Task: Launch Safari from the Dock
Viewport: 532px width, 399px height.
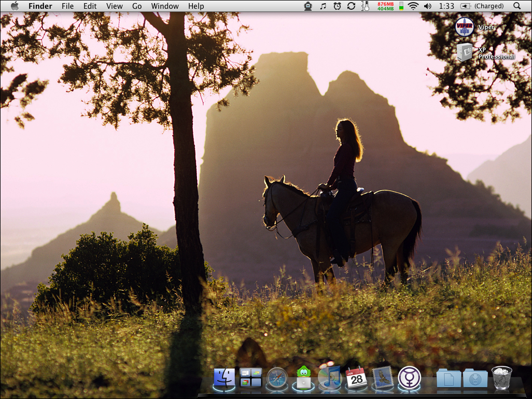Action: point(277,378)
